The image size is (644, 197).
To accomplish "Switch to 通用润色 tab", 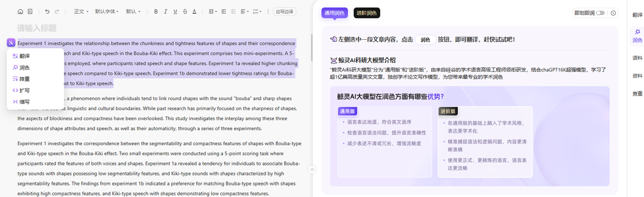I will [x=335, y=13].
